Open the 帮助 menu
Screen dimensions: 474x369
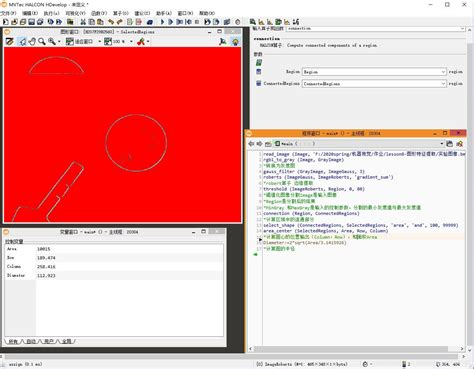(207, 13)
